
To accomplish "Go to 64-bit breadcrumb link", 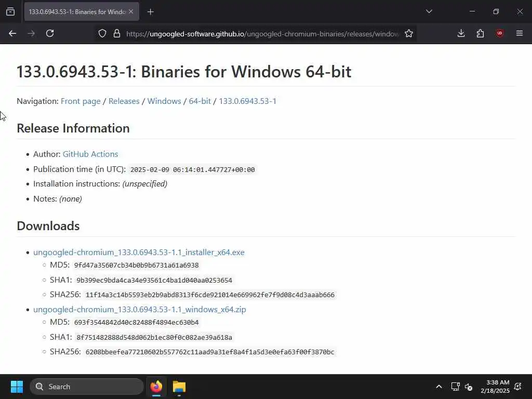I will [x=200, y=101].
